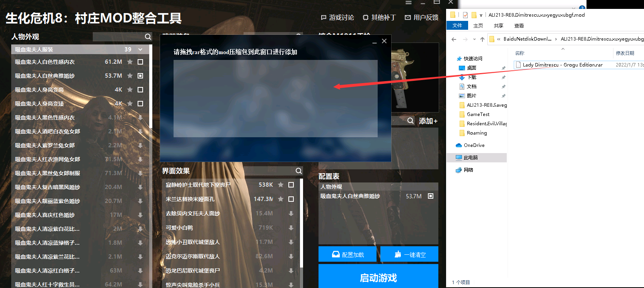Download 吸血鬼夫人红衣渔网兔女郎 mod

tap(140, 159)
